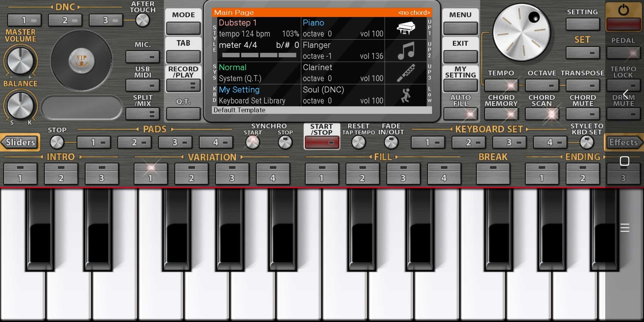Screen dimensions: 644x322
Task: Click the VIP crown disc logo
Action: tap(81, 61)
